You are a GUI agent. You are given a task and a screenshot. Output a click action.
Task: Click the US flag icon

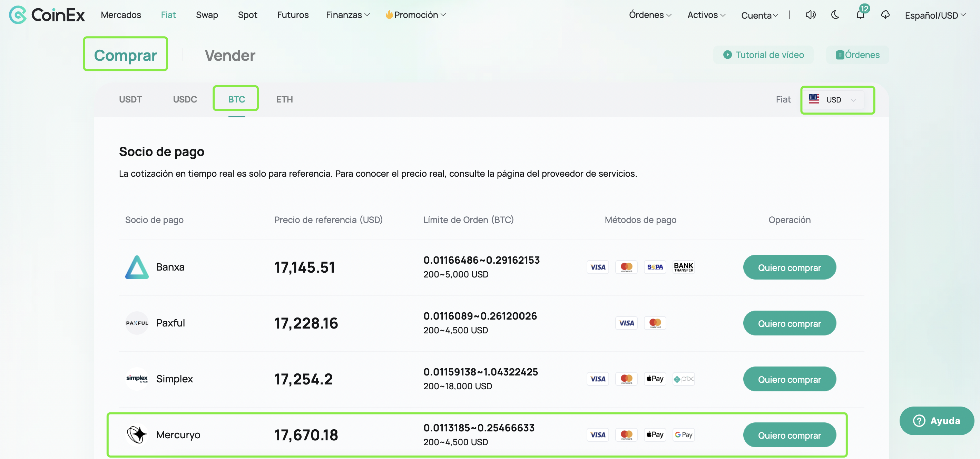pos(814,99)
